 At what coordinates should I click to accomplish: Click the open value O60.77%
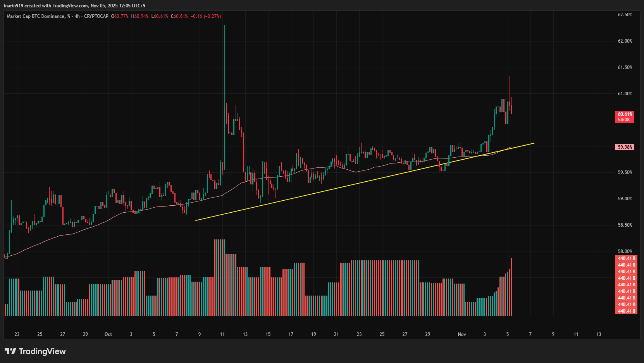[119, 17]
